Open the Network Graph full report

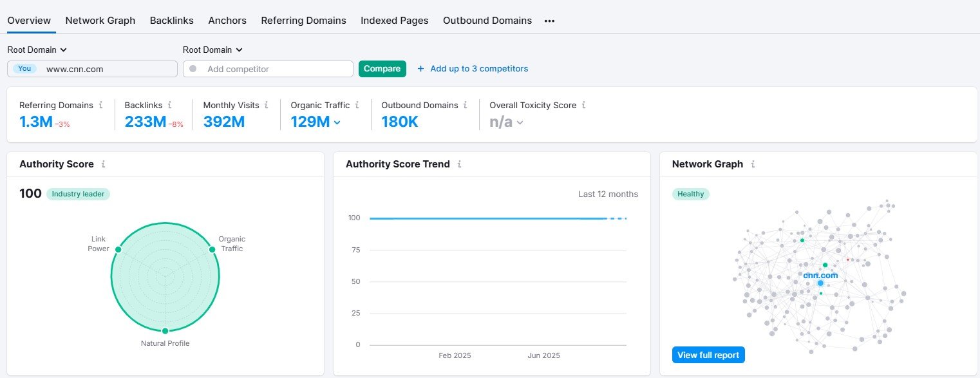(708, 355)
